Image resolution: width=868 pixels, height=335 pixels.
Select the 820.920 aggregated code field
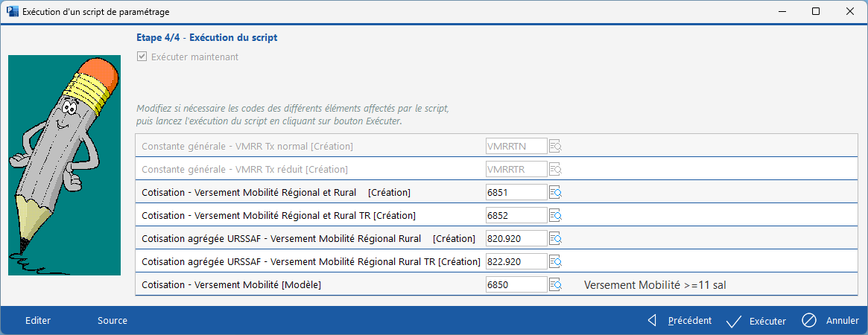516,239
